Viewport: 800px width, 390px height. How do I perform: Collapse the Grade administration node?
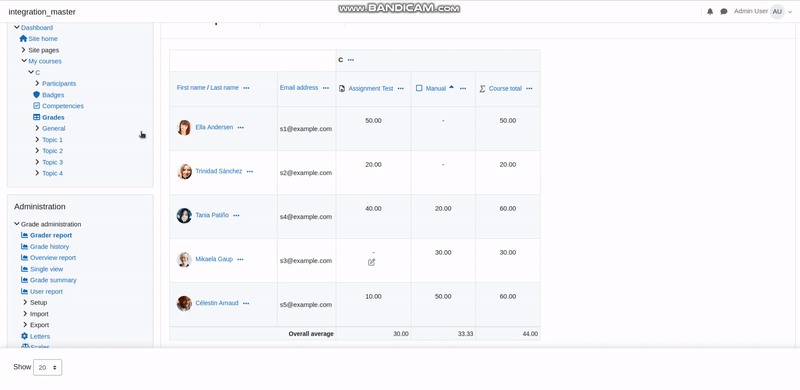pyautogui.click(x=17, y=224)
